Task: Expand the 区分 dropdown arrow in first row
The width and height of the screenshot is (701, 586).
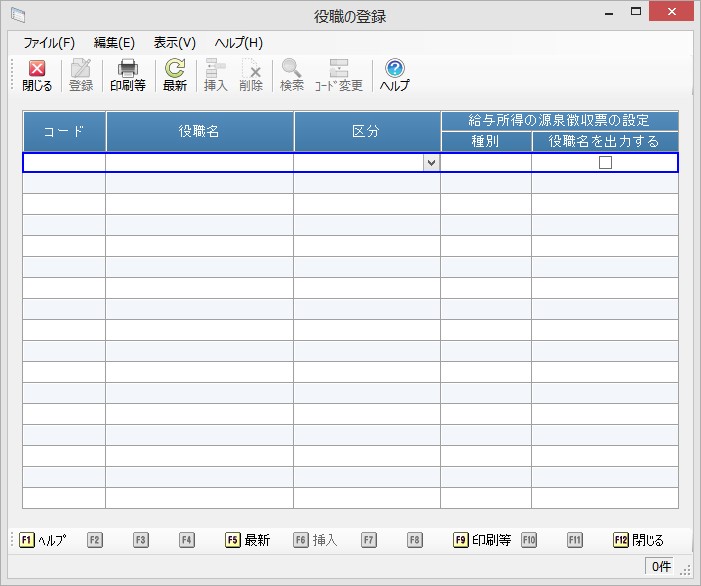Action: coord(431,163)
